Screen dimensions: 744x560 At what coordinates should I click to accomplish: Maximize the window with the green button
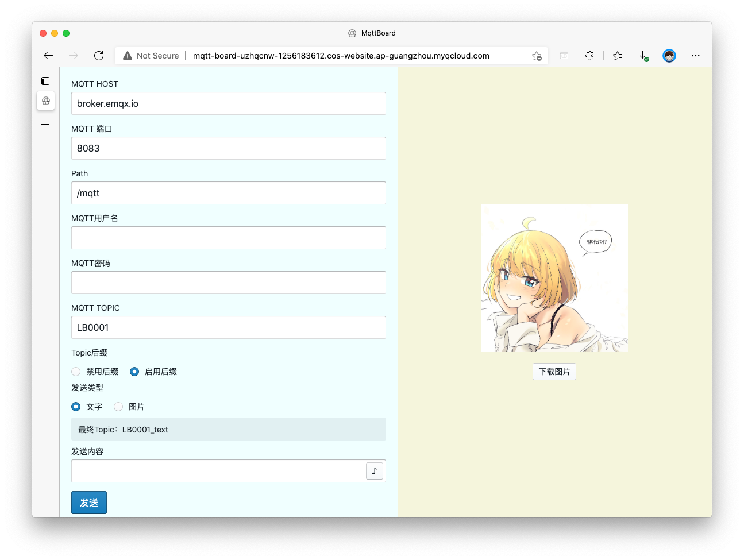click(66, 33)
